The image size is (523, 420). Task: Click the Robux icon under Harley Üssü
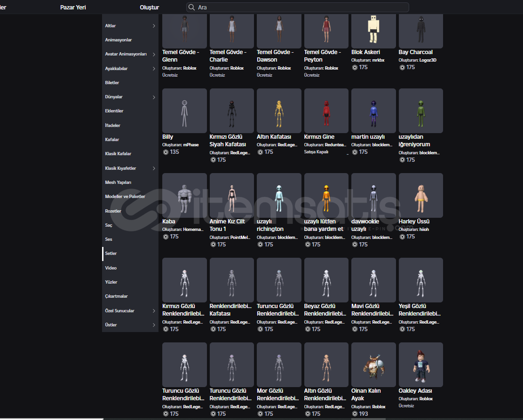[402, 237]
